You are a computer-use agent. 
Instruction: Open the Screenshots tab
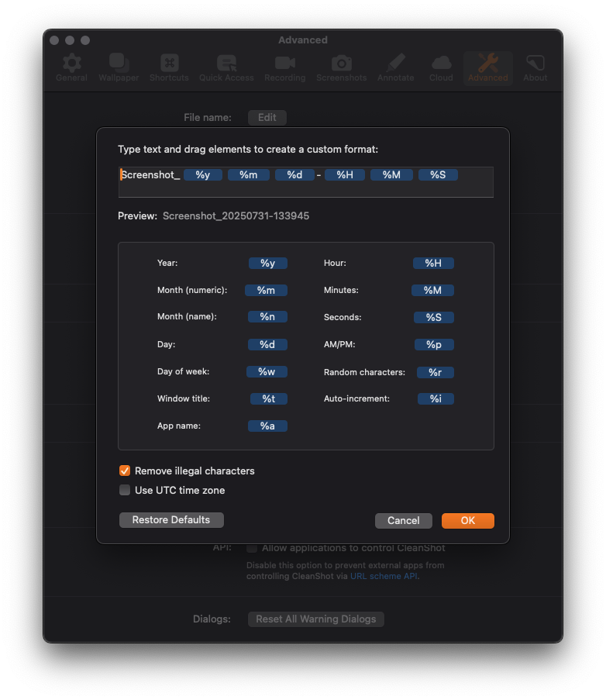tap(342, 68)
